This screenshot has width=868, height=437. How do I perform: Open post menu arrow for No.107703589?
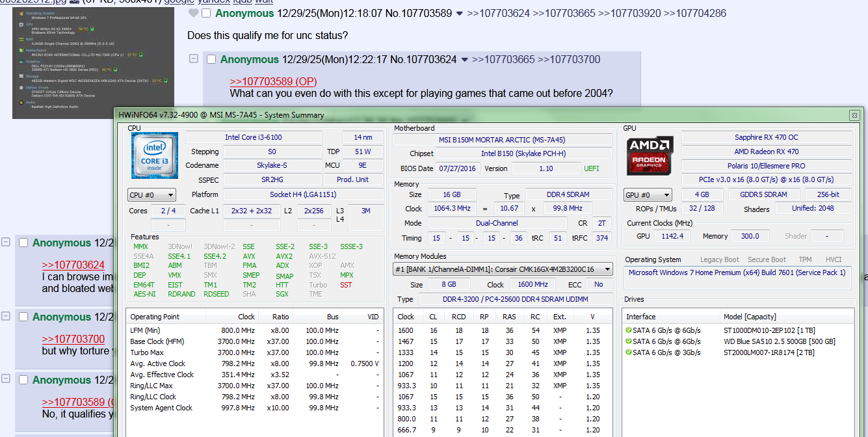tap(460, 14)
